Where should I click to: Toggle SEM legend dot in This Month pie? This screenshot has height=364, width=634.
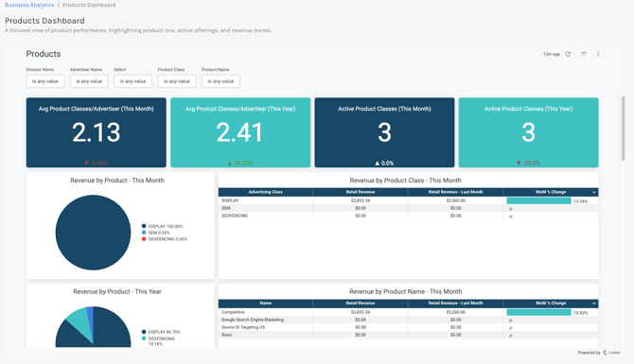click(x=144, y=233)
